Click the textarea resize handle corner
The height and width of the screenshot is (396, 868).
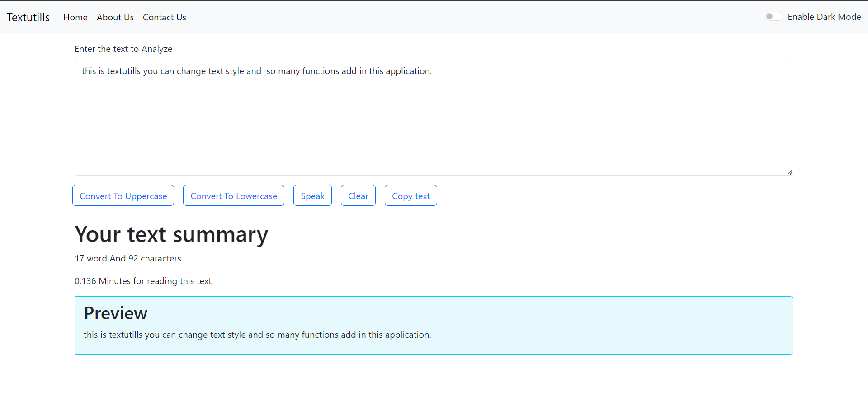point(789,172)
